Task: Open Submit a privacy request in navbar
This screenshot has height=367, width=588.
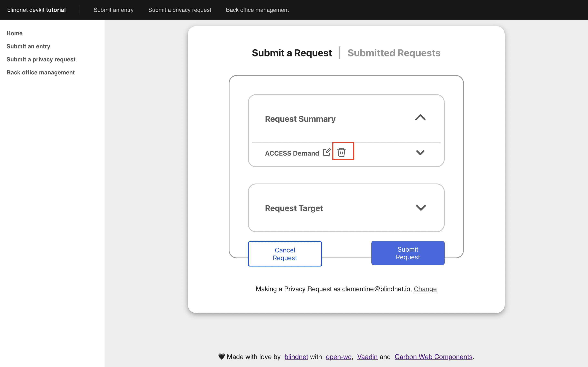Action: (179, 10)
